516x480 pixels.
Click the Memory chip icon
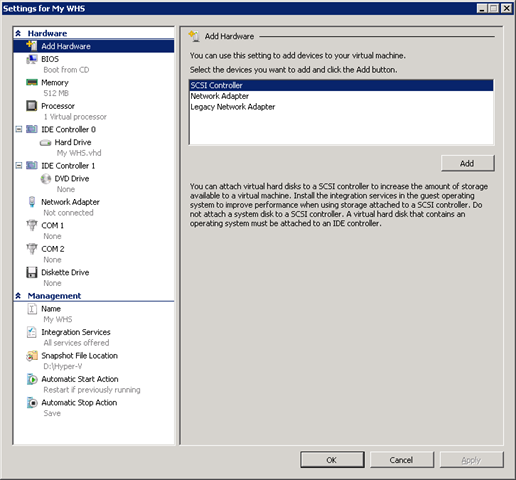32,82
